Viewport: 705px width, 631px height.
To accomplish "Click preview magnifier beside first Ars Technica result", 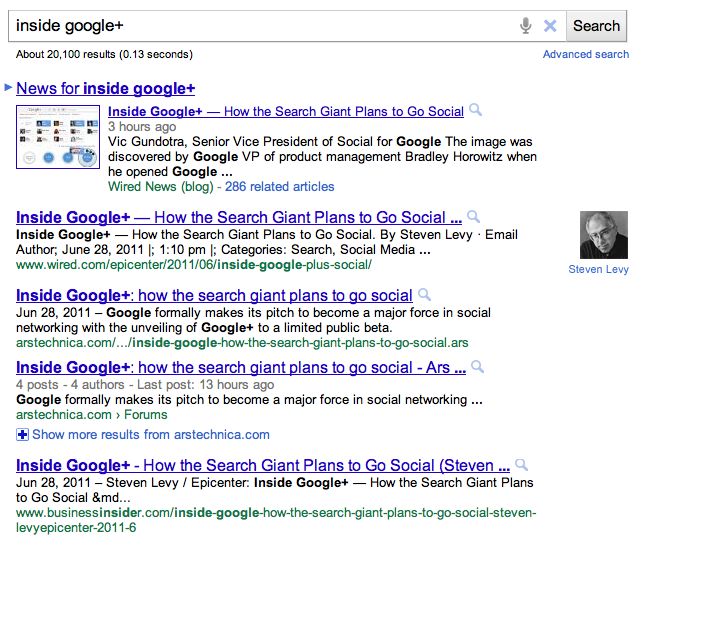I will click(424, 295).
